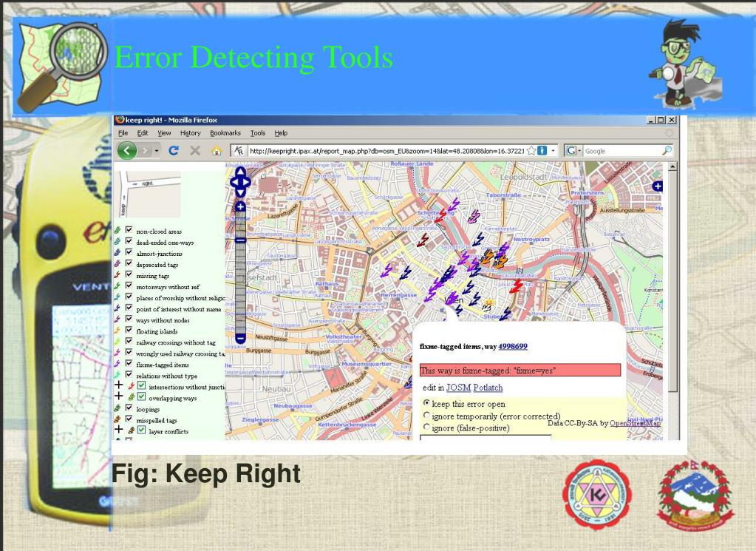The image size is (756, 551).
Task: Select 'keep this error open' radio button
Action: click(x=426, y=403)
